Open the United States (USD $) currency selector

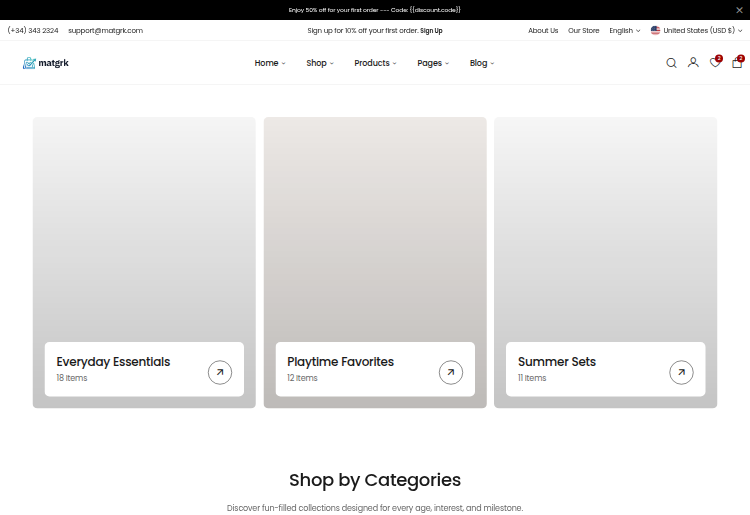click(x=696, y=31)
